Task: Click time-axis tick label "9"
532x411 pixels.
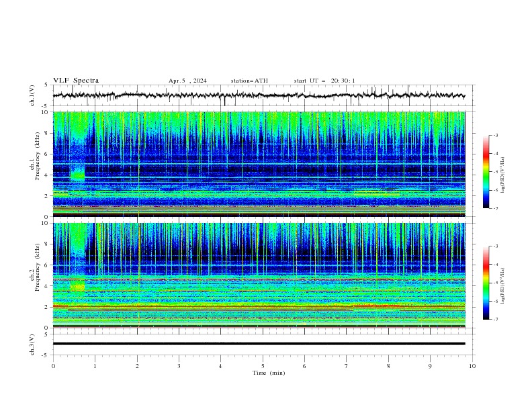Action: click(430, 366)
